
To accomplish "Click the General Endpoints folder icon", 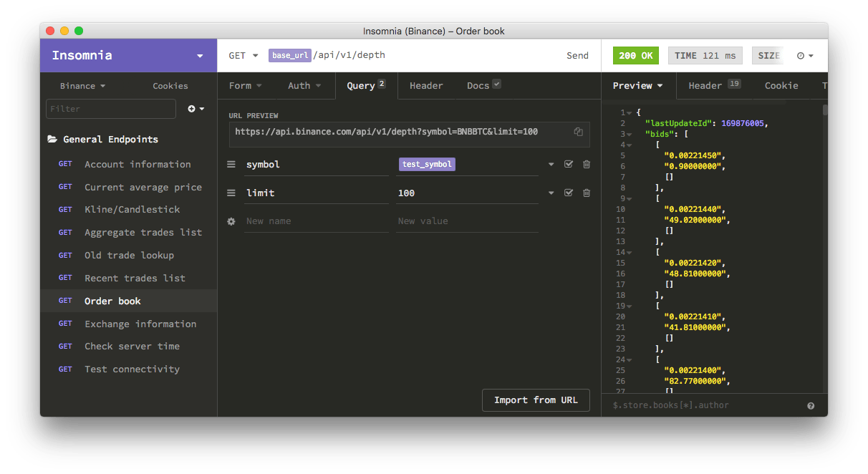I will pos(52,139).
